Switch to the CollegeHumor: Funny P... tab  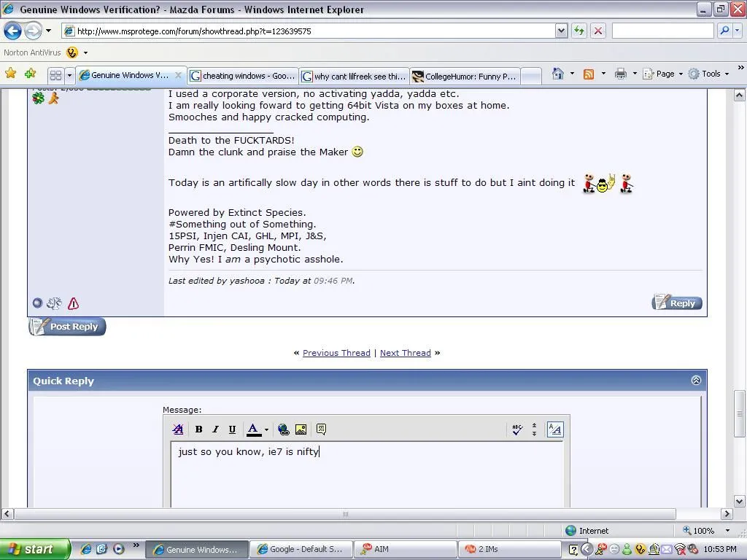click(464, 75)
